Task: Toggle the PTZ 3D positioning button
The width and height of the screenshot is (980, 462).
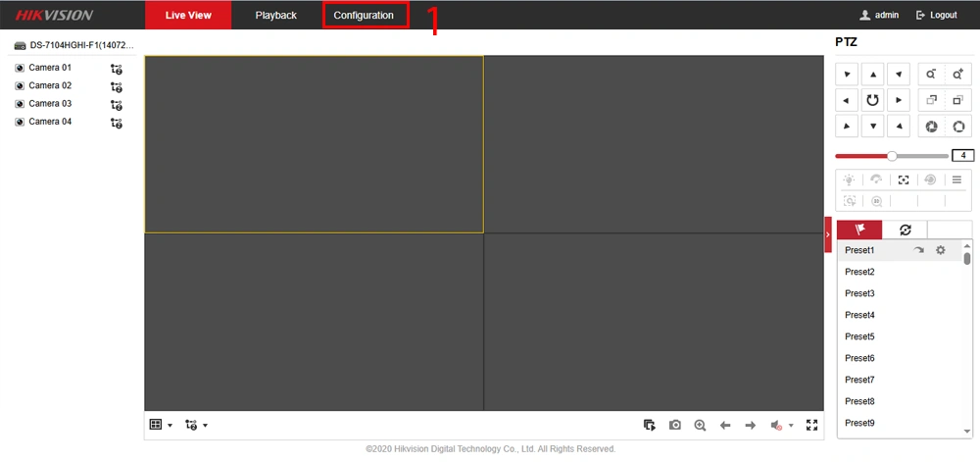Action: point(904,180)
